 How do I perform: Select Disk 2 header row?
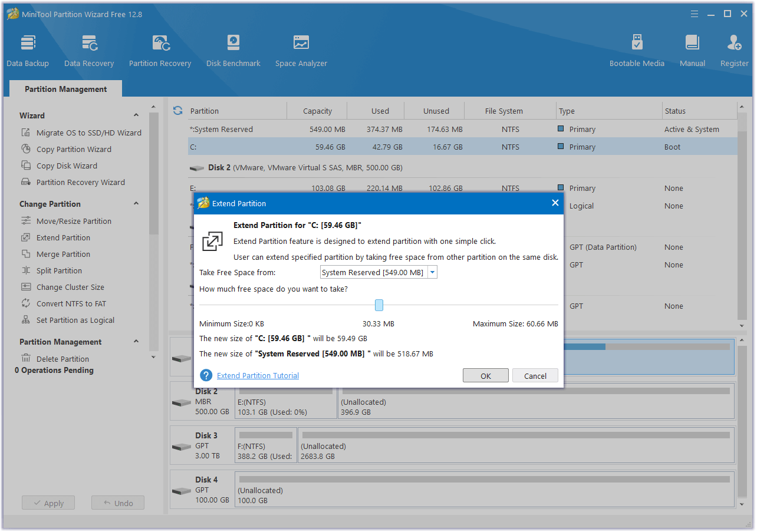pos(462,167)
